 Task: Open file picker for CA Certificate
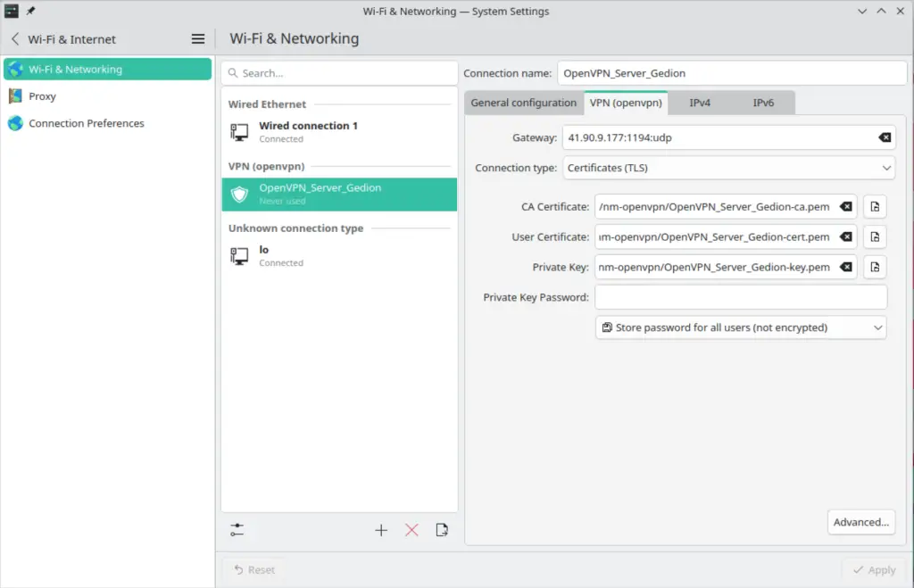874,206
